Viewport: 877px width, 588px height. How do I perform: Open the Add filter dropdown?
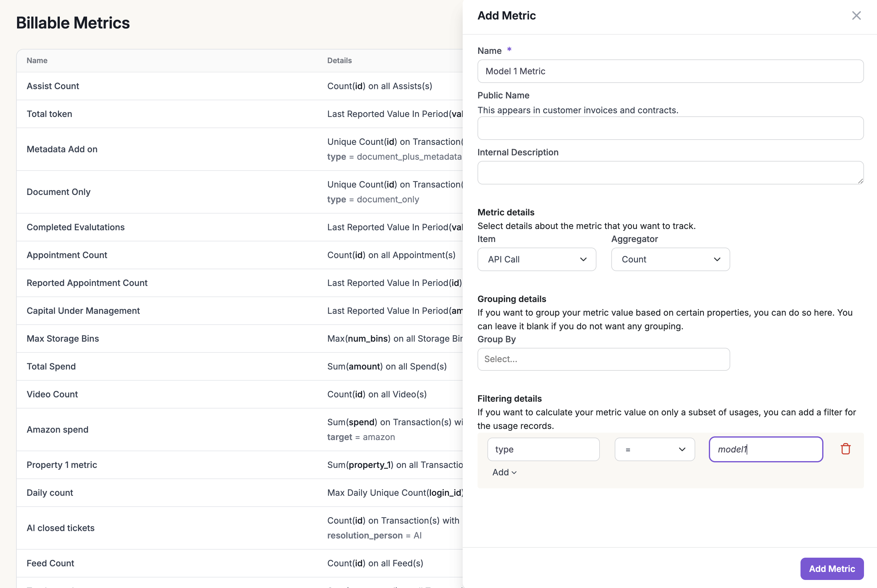click(x=504, y=472)
